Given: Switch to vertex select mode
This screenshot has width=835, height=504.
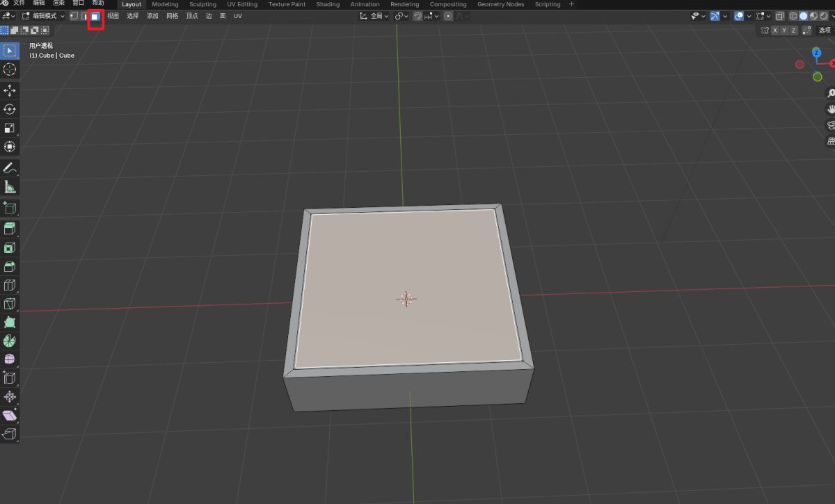Looking at the screenshot, I should (74, 16).
